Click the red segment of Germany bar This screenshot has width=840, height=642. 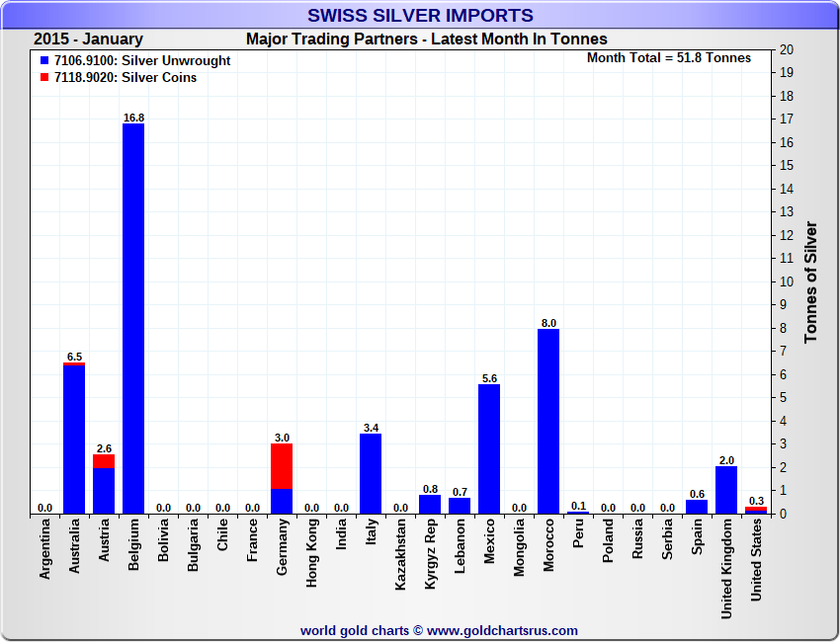click(x=282, y=466)
